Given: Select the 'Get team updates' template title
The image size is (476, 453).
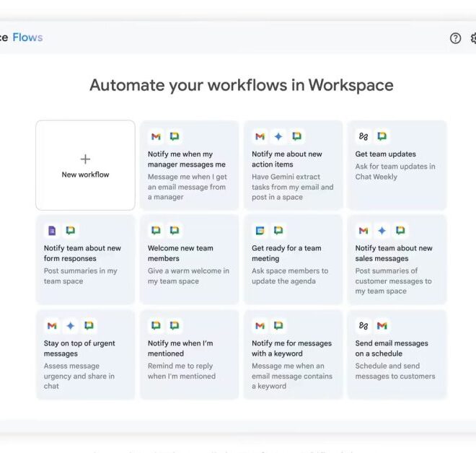Looking at the screenshot, I should coord(385,154).
